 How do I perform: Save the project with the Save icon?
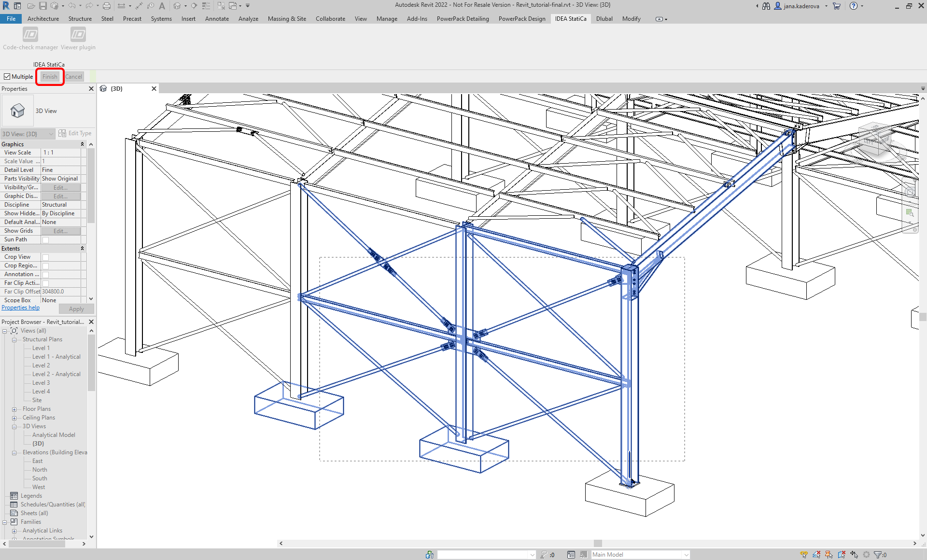pos(43,6)
